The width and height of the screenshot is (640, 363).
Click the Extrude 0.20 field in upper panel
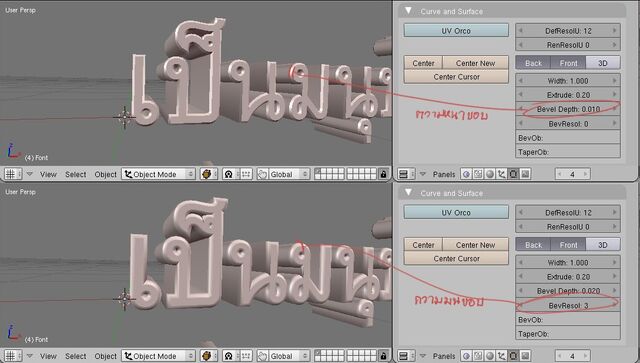568,95
